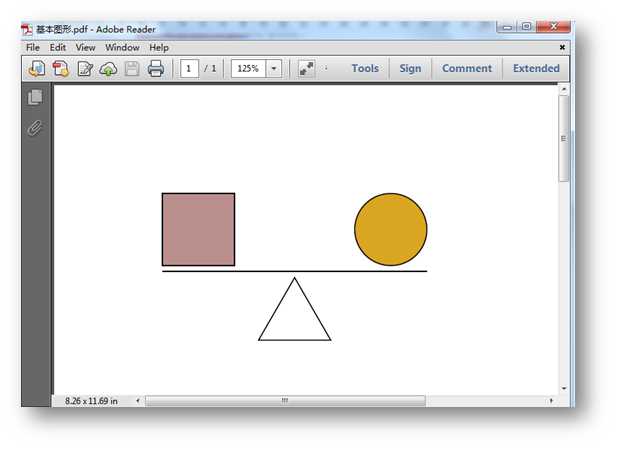617x449 pixels.
Task: Maximize the Adobe Reader window
Action: coord(526,26)
